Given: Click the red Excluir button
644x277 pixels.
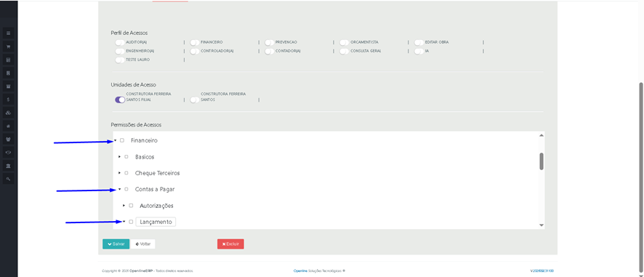Looking at the screenshot, I should pos(230,244).
